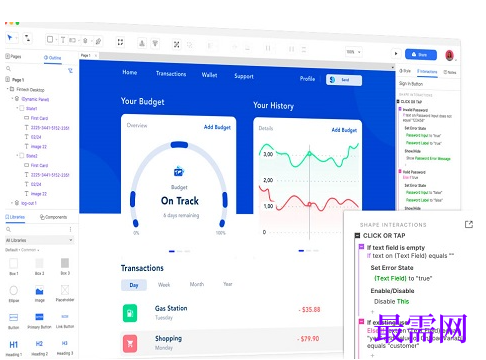Pick the Box 2 widget
This screenshot has height=360, width=486.
pyautogui.click(x=39, y=266)
